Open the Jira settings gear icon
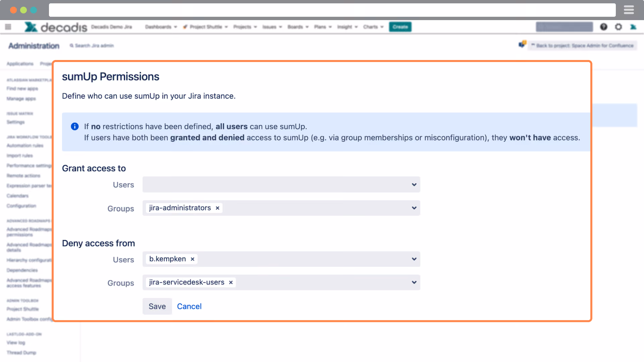This screenshot has width=644, height=362. (x=618, y=27)
